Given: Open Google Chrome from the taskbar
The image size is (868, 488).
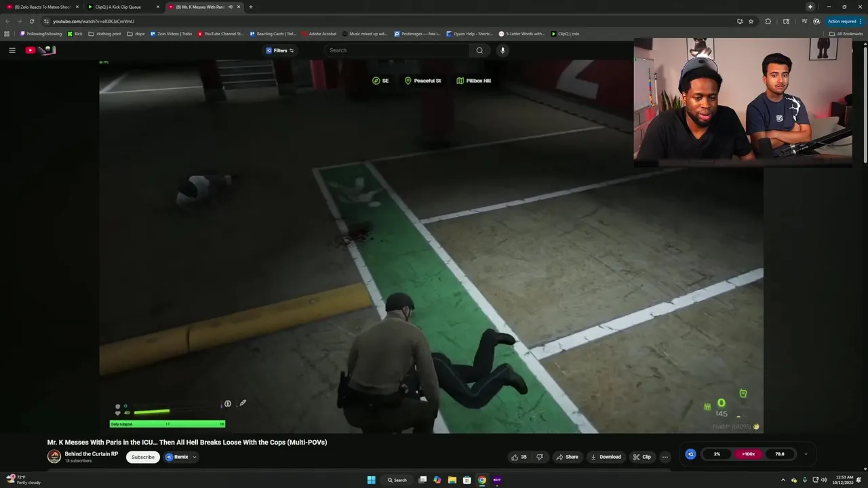Looking at the screenshot, I should point(482,480).
